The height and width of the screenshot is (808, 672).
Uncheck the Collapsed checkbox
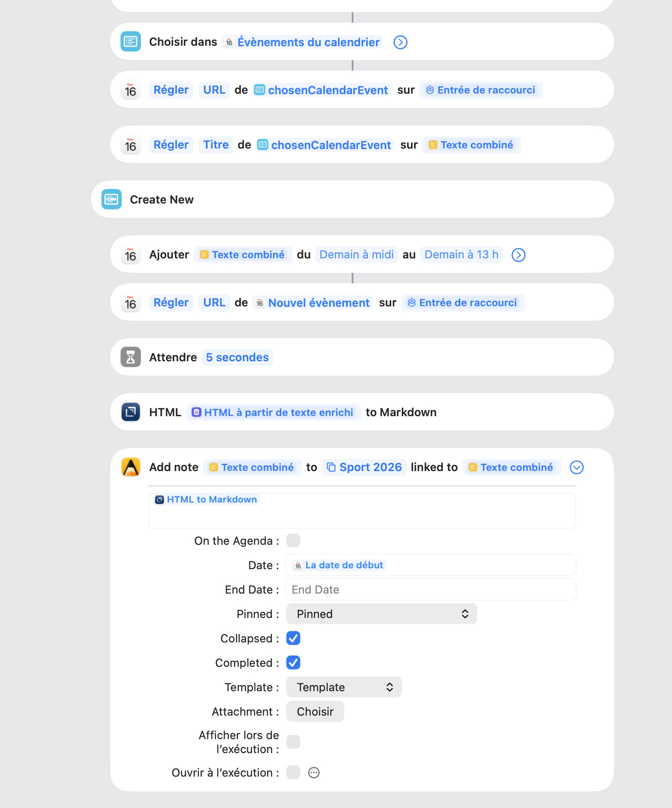click(293, 638)
